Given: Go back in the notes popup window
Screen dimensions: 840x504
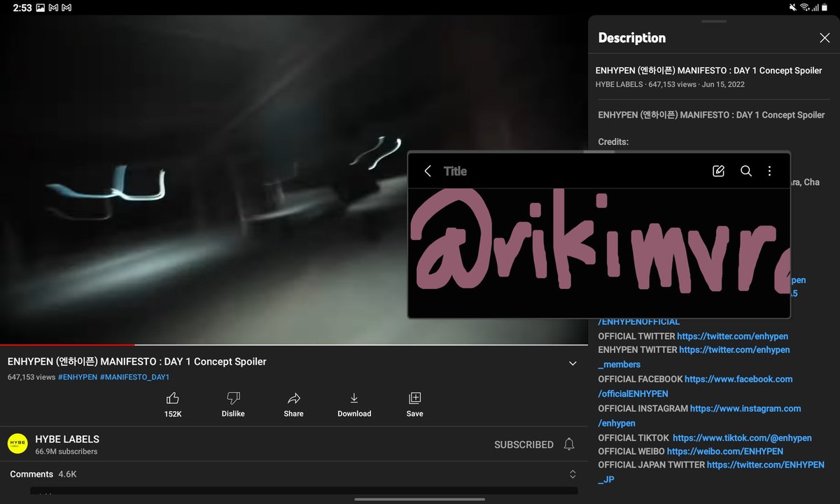Looking at the screenshot, I should click(428, 171).
